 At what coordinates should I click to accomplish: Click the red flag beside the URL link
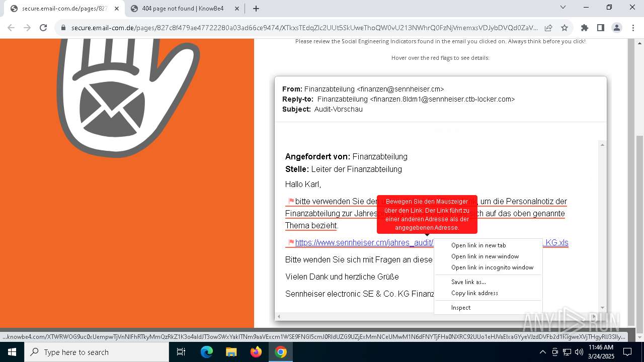click(291, 242)
